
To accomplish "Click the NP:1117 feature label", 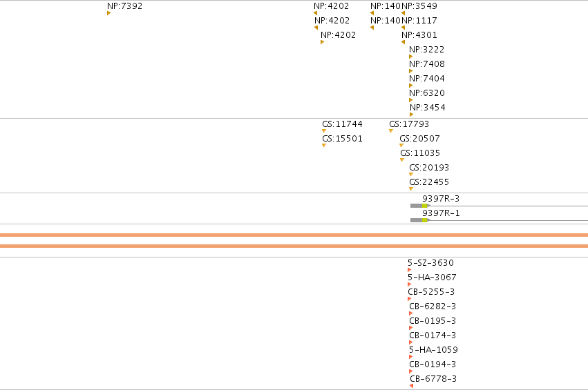I will click(419, 21).
